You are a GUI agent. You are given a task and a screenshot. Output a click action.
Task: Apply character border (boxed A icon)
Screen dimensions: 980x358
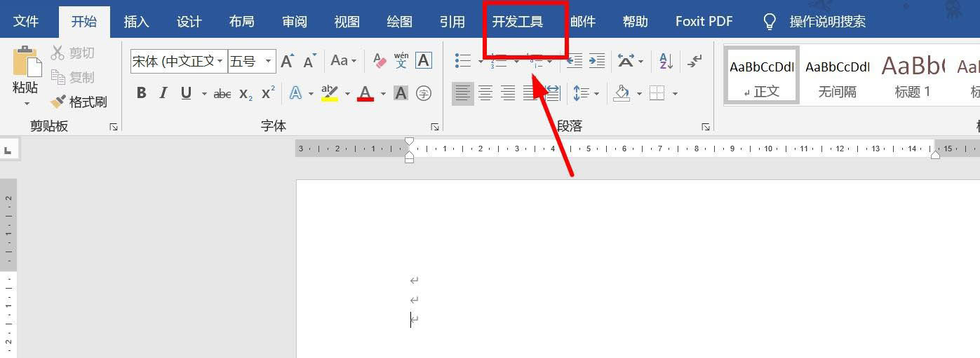(423, 61)
